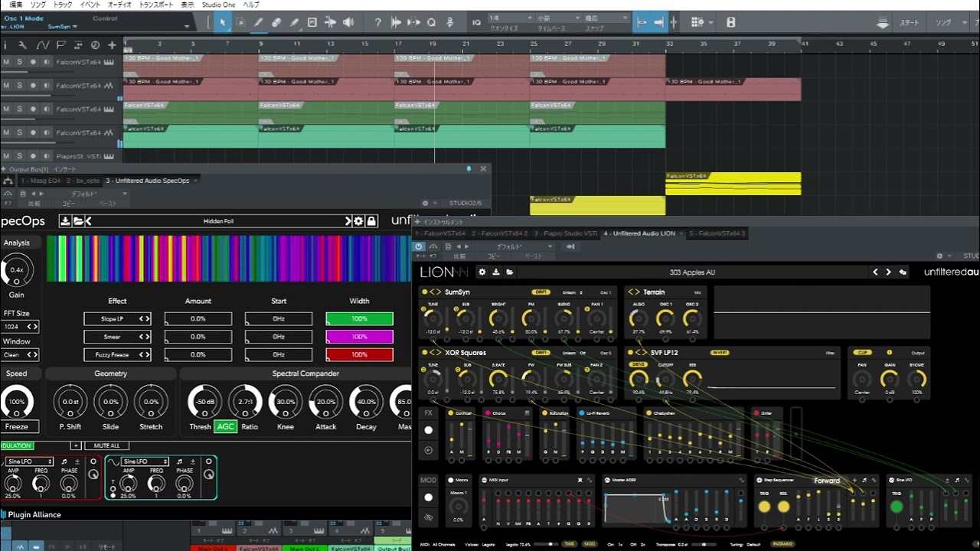Go to previous LION preset arrow
The image size is (980, 551).
(875, 272)
